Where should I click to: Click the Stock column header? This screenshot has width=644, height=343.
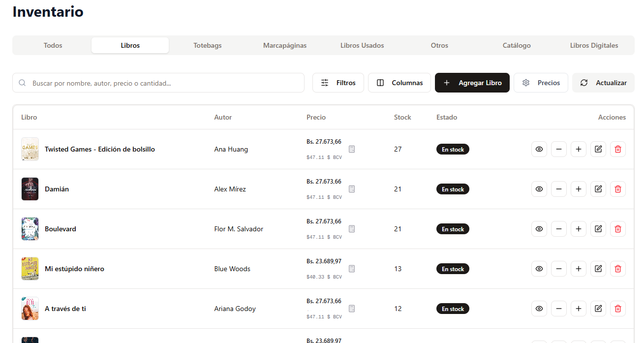click(402, 117)
